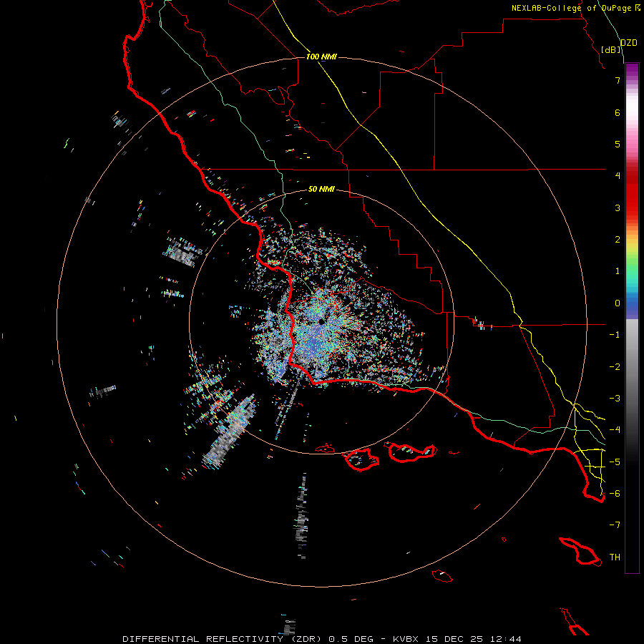The image size is (644, 644).
Task: Click the -1 value on the color scale
Action: [615, 335]
